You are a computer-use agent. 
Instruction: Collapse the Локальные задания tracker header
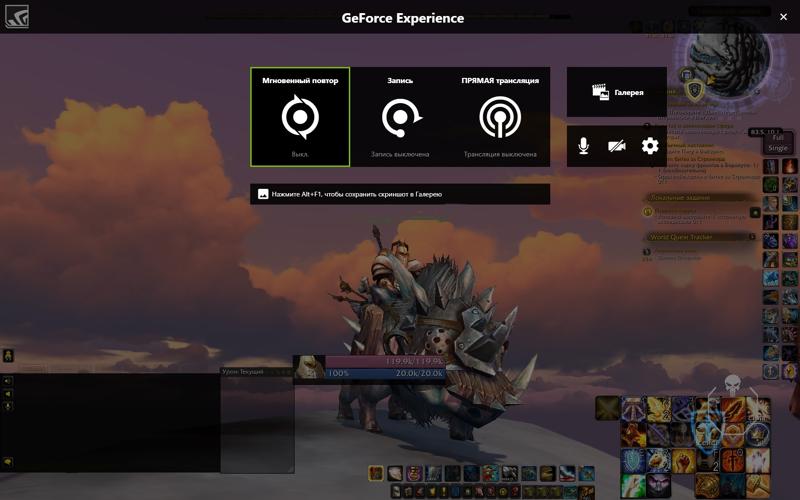(x=699, y=197)
